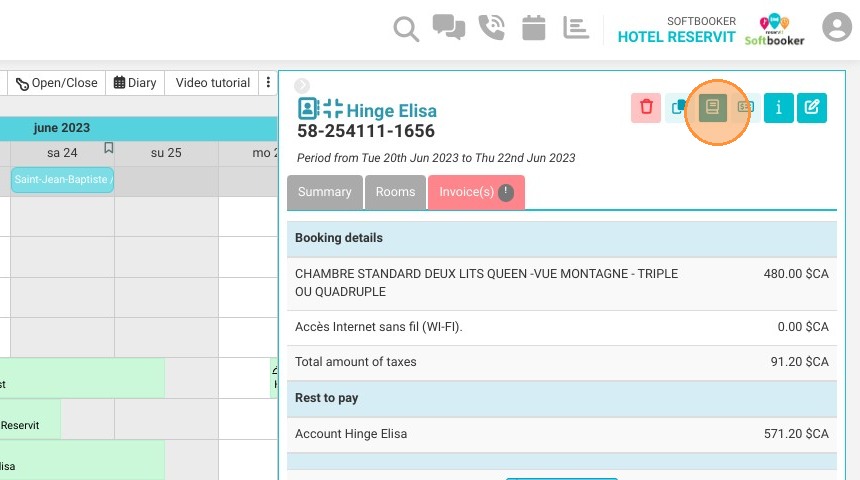Click the Accès Internet sans fil row
Image resolution: width=860 pixels, height=480 pixels.
tap(562, 327)
